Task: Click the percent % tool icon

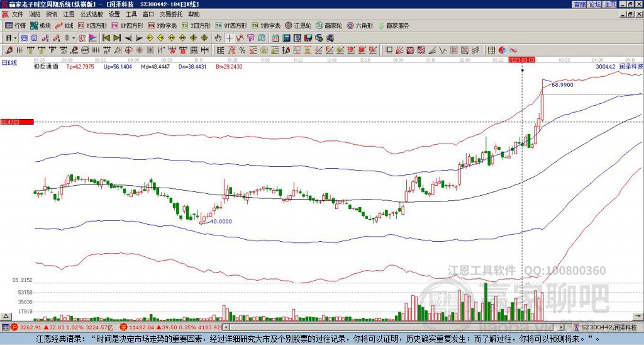Action: point(242,50)
